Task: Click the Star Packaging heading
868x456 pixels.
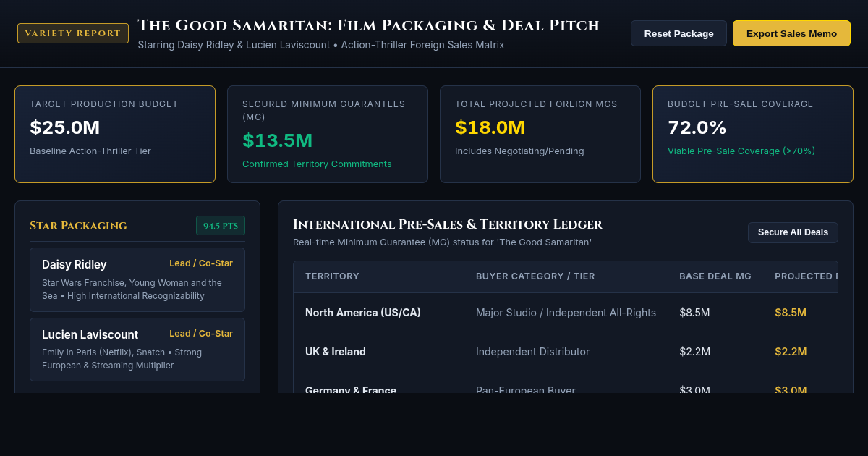Action: tap(78, 226)
